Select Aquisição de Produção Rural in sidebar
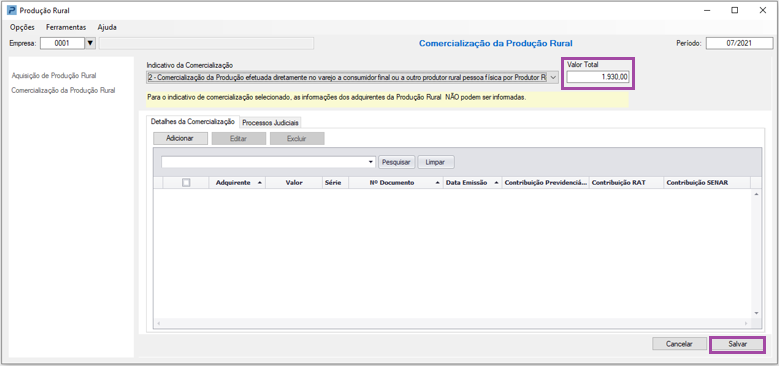The image size is (779, 366). pos(53,75)
